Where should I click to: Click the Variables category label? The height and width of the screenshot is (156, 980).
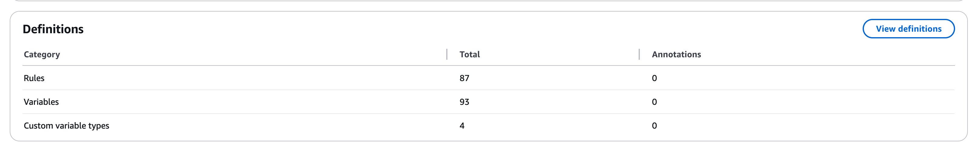[x=41, y=102]
